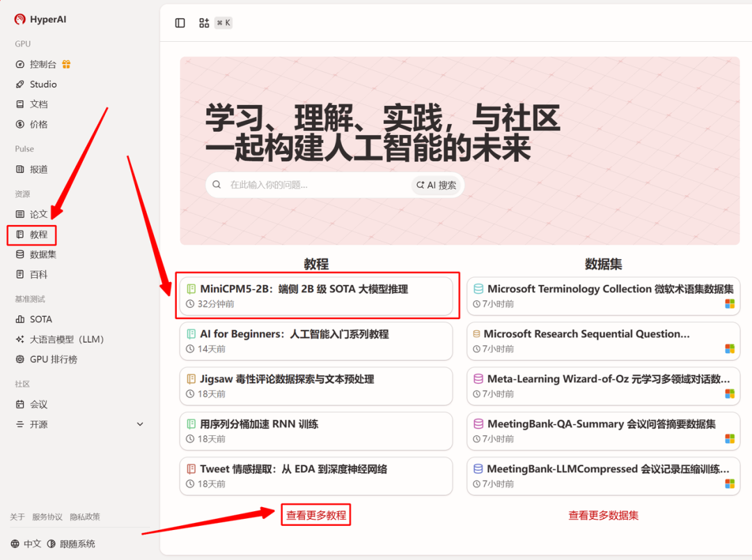Click the rocket icon next to Studio

(19, 84)
